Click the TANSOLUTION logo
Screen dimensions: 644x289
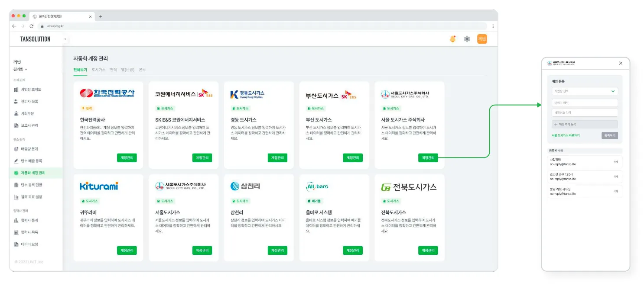[x=35, y=39]
